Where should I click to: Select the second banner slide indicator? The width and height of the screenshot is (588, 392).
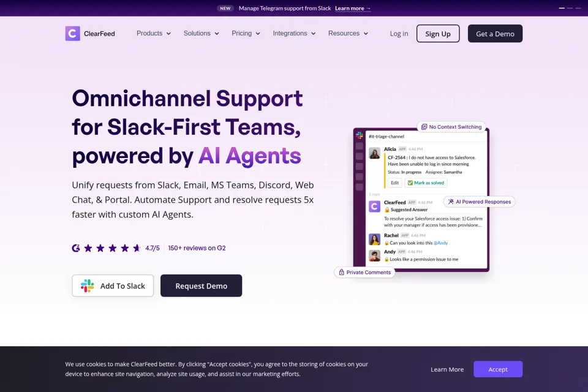(x=570, y=8)
